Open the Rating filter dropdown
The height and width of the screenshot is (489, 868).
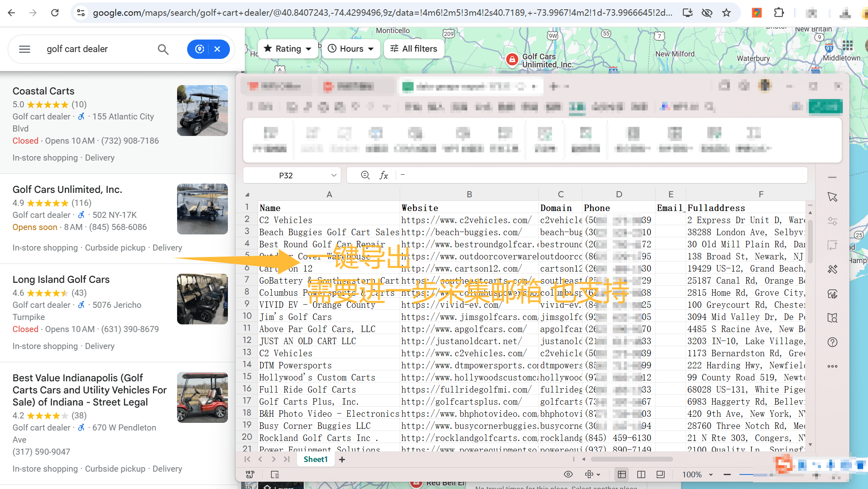[288, 49]
